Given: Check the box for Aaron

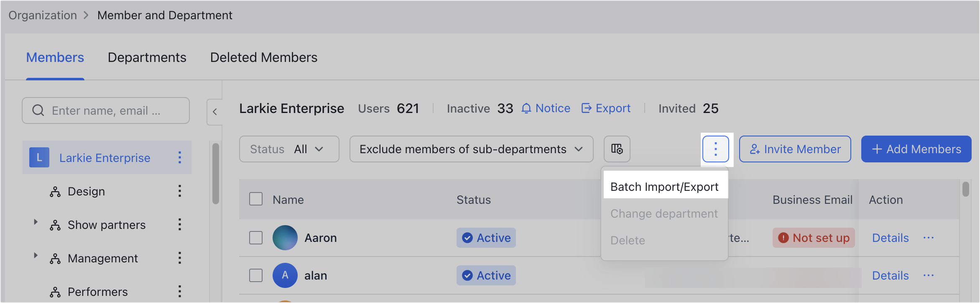Looking at the screenshot, I should 256,238.
